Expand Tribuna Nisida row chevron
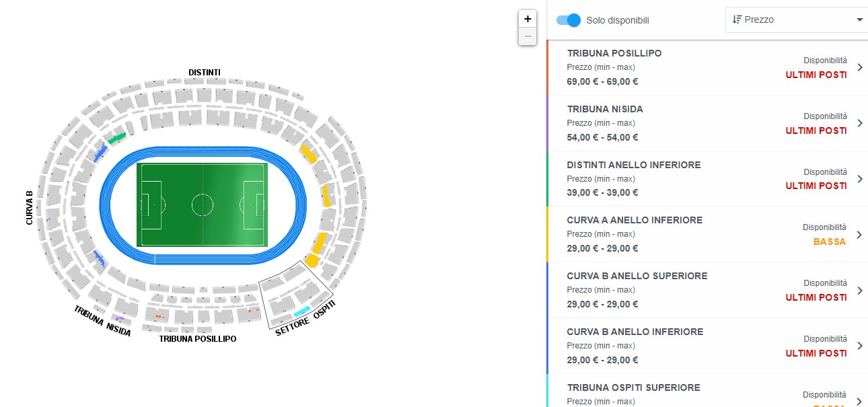The height and width of the screenshot is (407, 868). point(859,123)
